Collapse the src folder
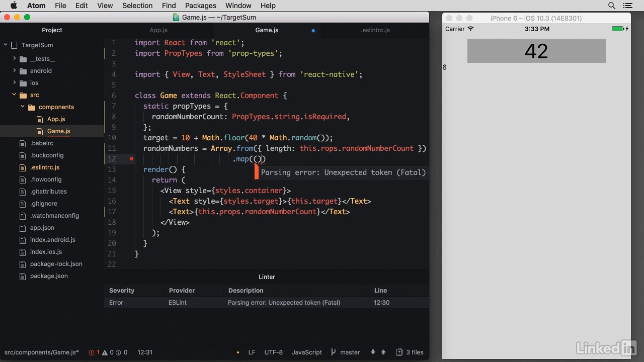The image size is (644, 362). (14, 95)
